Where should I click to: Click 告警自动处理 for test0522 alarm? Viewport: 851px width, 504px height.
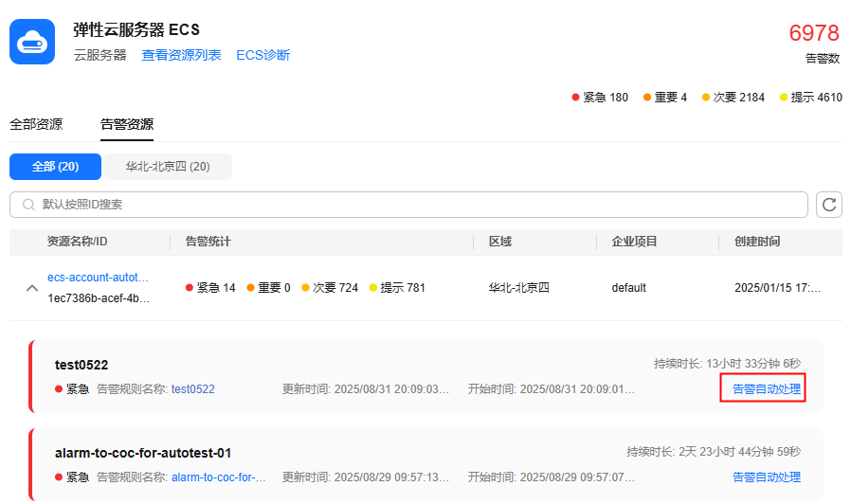[767, 389]
